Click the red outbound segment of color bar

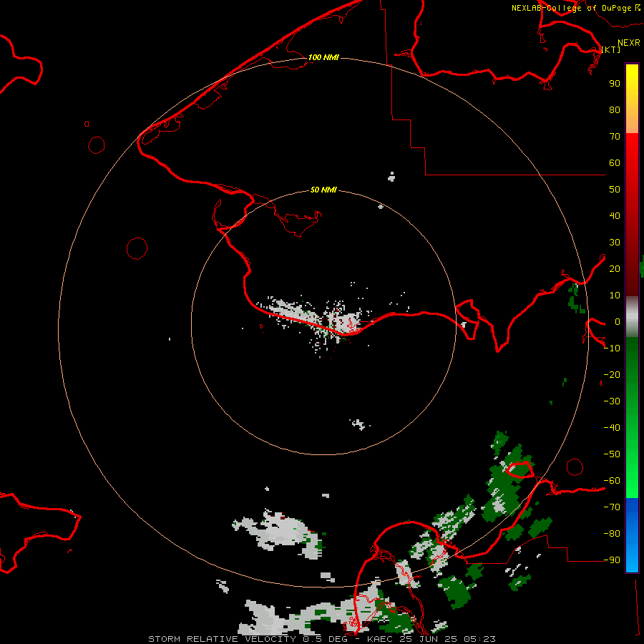(x=632, y=215)
